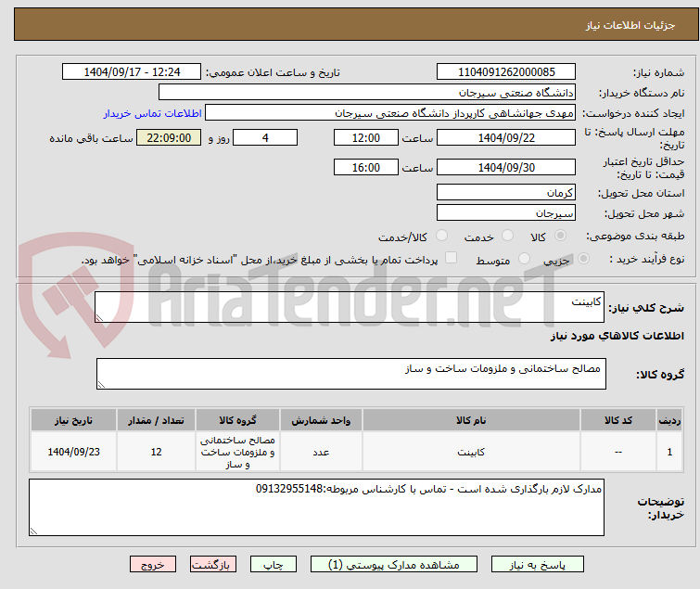Click the resize handle of توضیحات خریدار box
The height and width of the screenshot is (589, 700).
click(33, 531)
